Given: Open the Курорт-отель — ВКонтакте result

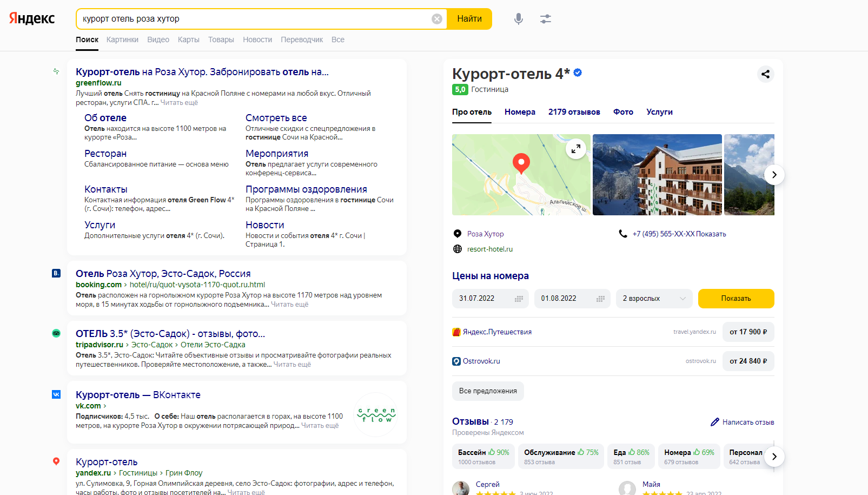Looking at the screenshot, I should click(x=138, y=395).
